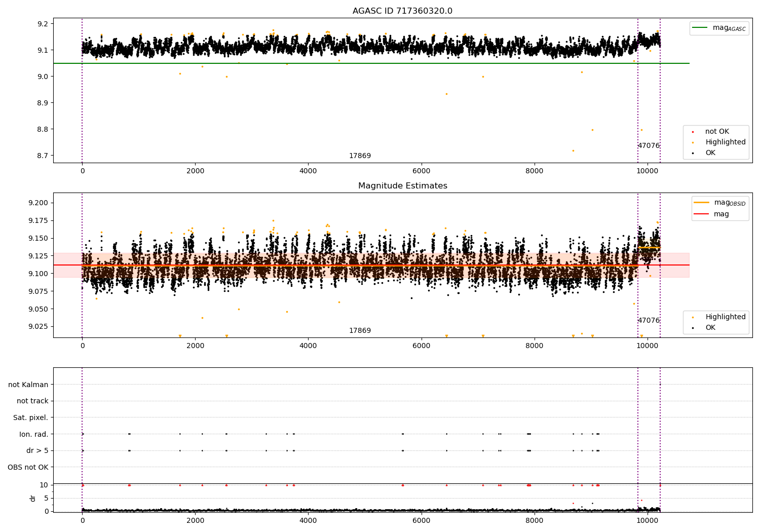
Task: Click the '4000' x-axis tick of top plot
Action: coord(308,171)
